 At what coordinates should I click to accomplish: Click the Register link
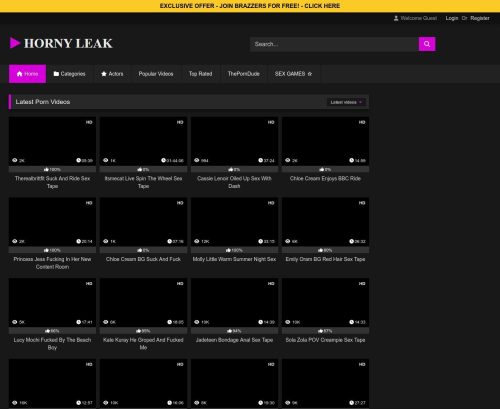[480, 18]
